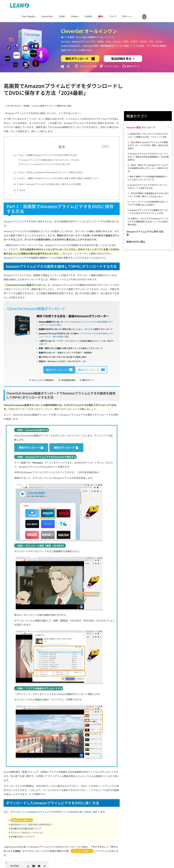Open the Amazonプライムビデオに関する記事 sidebar category
The image size is (174, 868).
145,233
